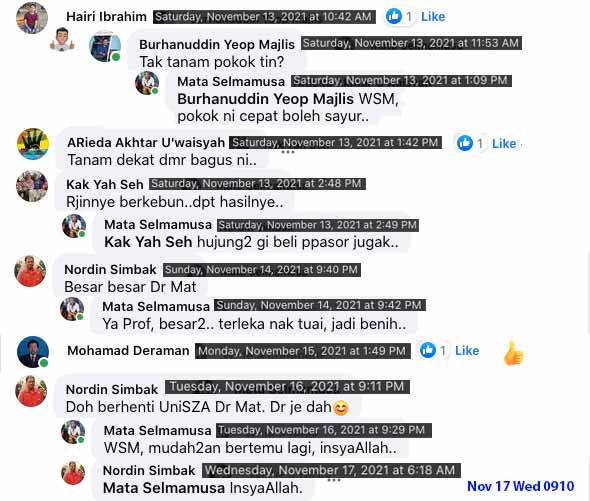Click the like reaction icon beside Mohamad Deraman
This screenshot has height=501, width=590.
pyautogui.click(x=428, y=350)
